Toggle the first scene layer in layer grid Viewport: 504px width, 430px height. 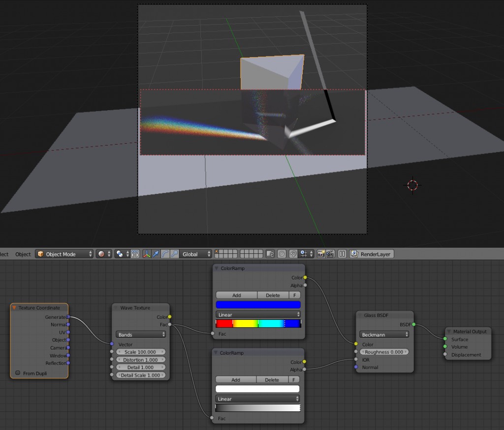coord(217,251)
